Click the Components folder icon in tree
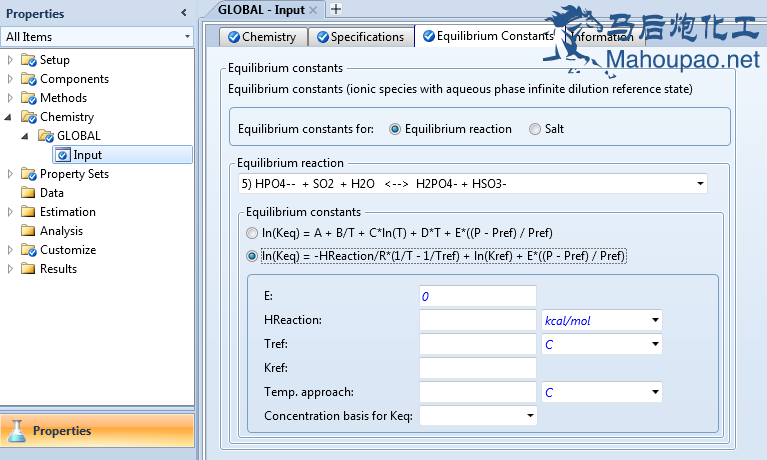767x460 pixels. tap(28, 79)
